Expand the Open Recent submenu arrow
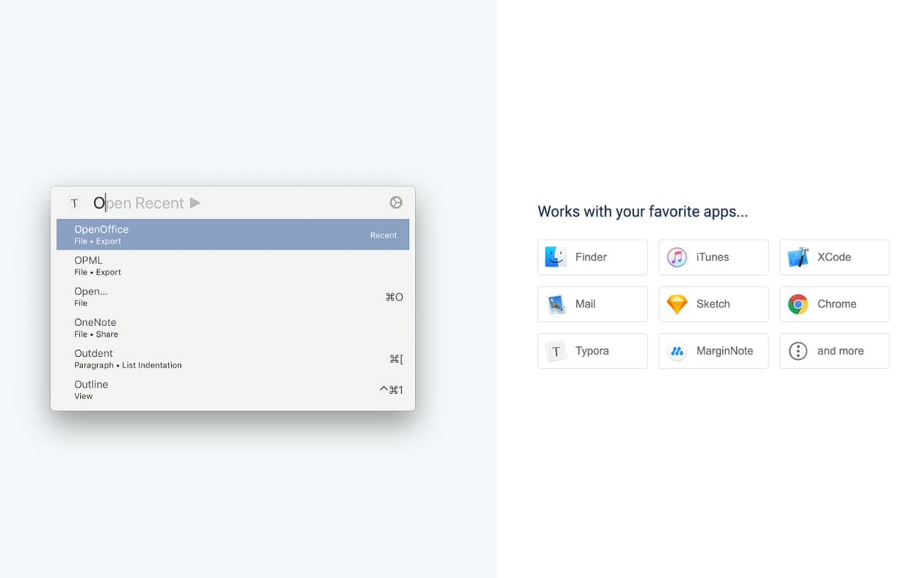The height and width of the screenshot is (578, 924). coord(195,203)
